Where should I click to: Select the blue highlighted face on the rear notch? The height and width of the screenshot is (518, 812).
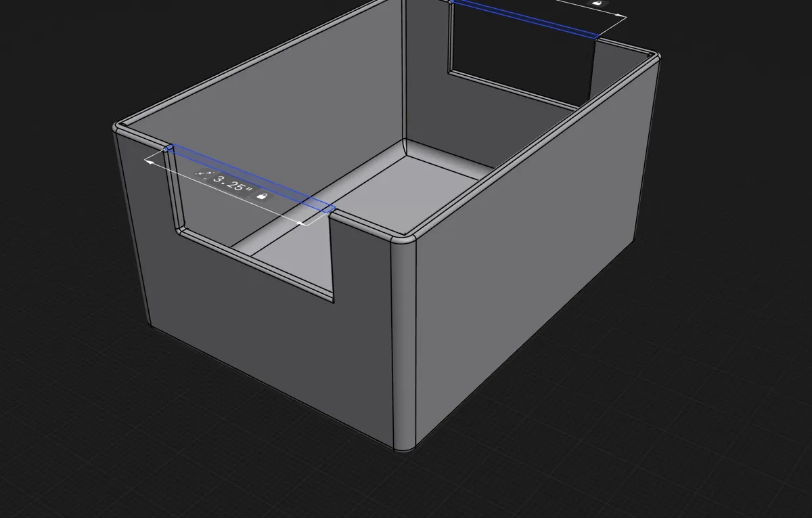tap(524, 18)
